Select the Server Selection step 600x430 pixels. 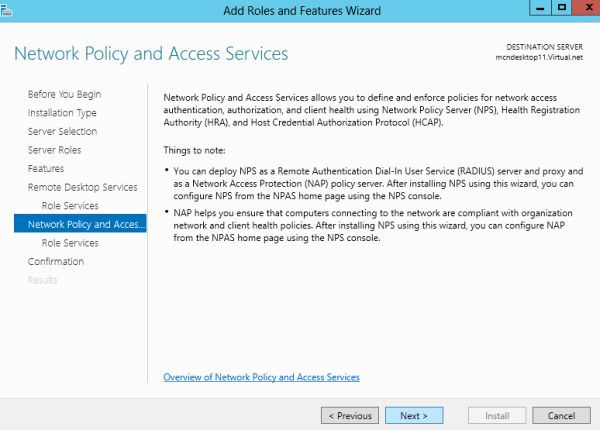[x=62, y=131]
